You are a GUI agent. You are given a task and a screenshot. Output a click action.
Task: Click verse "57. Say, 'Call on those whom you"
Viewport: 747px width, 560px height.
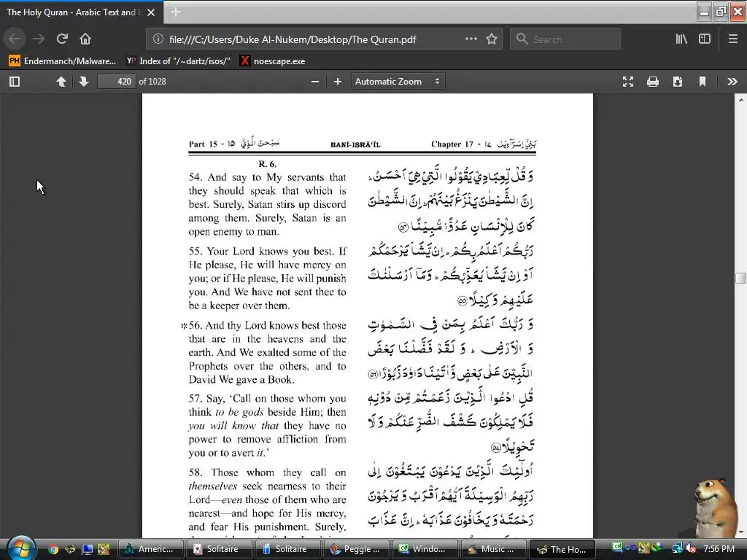pos(267,399)
